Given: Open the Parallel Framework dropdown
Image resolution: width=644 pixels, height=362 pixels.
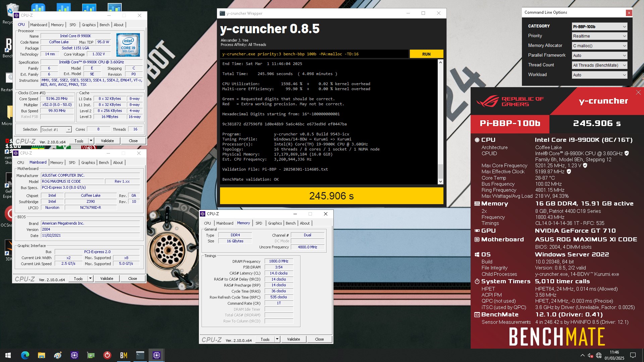Looking at the screenshot, I should click(x=599, y=56).
